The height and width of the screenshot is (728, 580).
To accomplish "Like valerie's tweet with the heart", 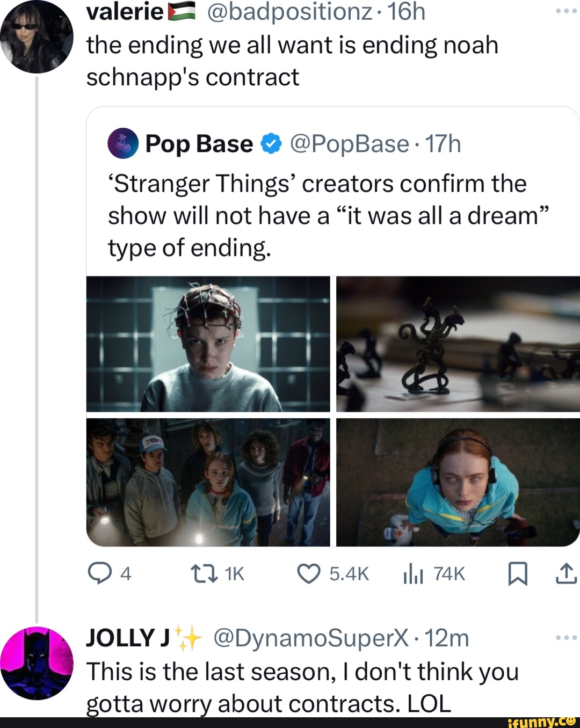I will click(308, 574).
